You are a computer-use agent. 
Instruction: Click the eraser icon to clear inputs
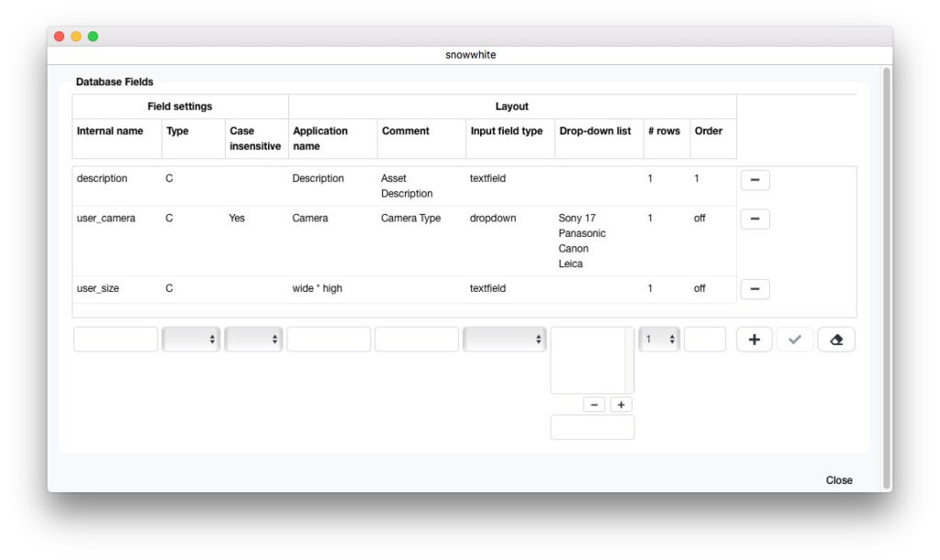coord(835,340)
